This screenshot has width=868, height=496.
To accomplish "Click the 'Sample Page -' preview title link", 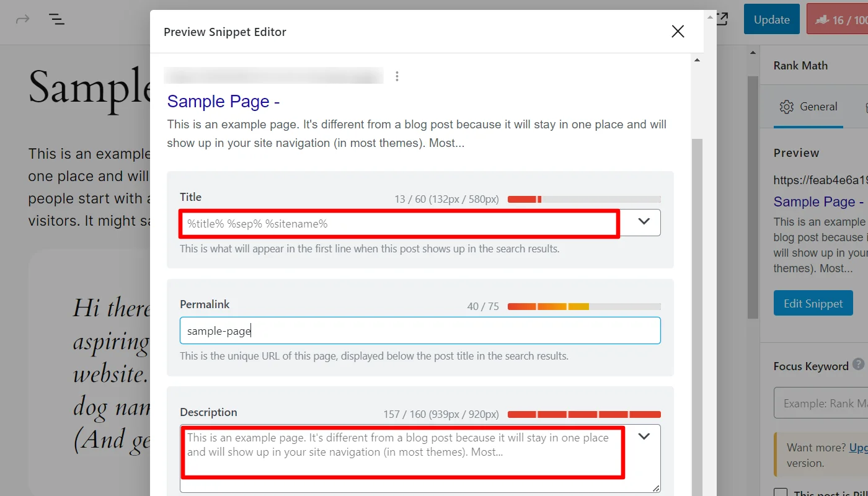I will (223, 101).
